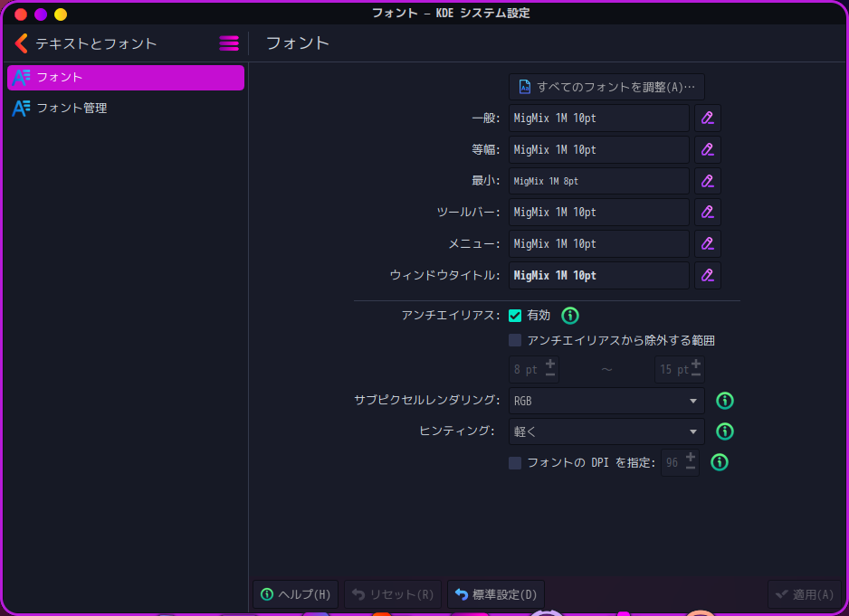Edit the ウィンドウタイトル font with pencil icon
The width and height of the screenshot is (849, 616).
pyautogui.click(x=707, y=275)
